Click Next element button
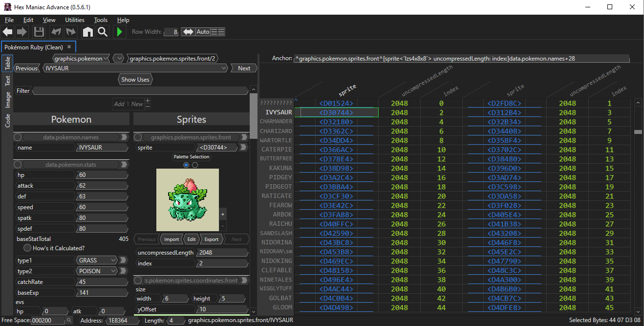Image resolution: width=644 pixels, height=326 pixels. pyautogui.click(x=244, y=68)
